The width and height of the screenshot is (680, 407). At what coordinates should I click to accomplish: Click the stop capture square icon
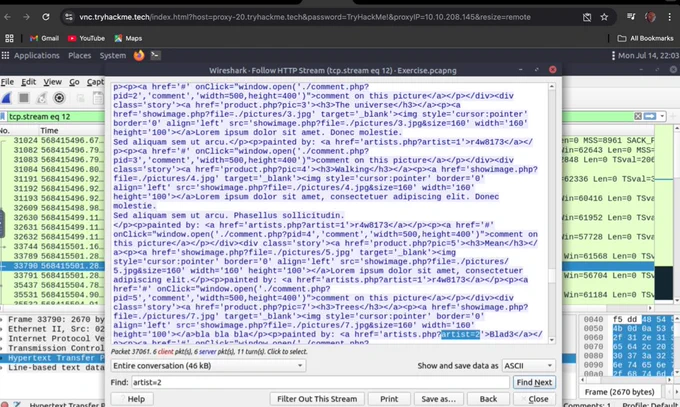tap(24, 98)
